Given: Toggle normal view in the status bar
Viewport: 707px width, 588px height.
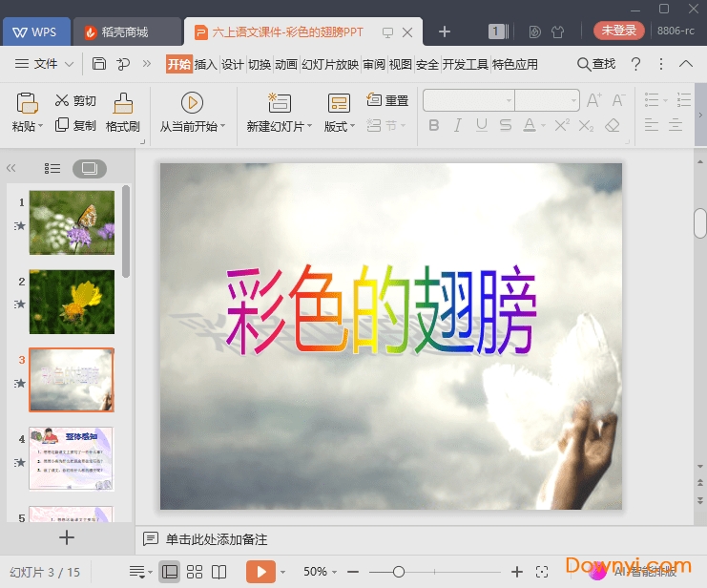Looking at the screenshot, I should tap(170, 572).
